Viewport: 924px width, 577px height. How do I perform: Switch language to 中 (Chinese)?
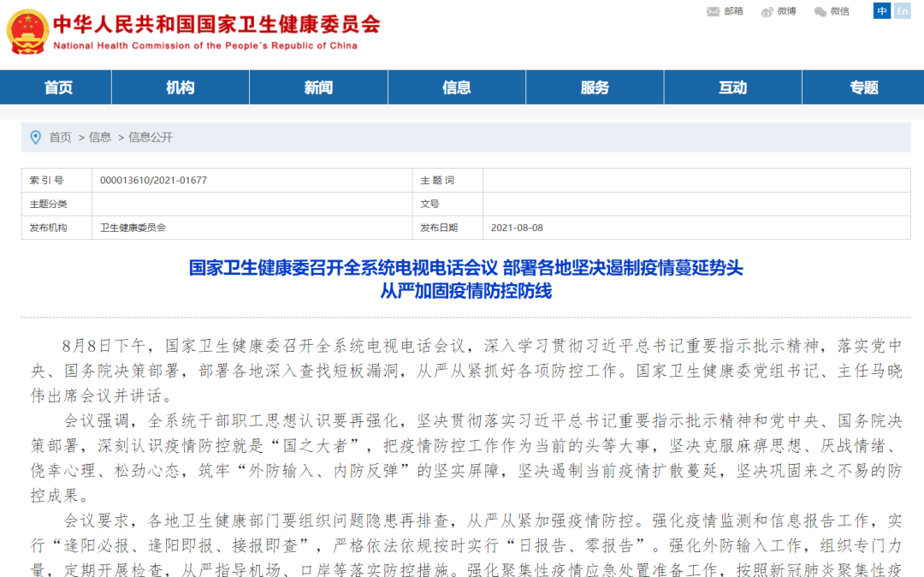[881, 11]
